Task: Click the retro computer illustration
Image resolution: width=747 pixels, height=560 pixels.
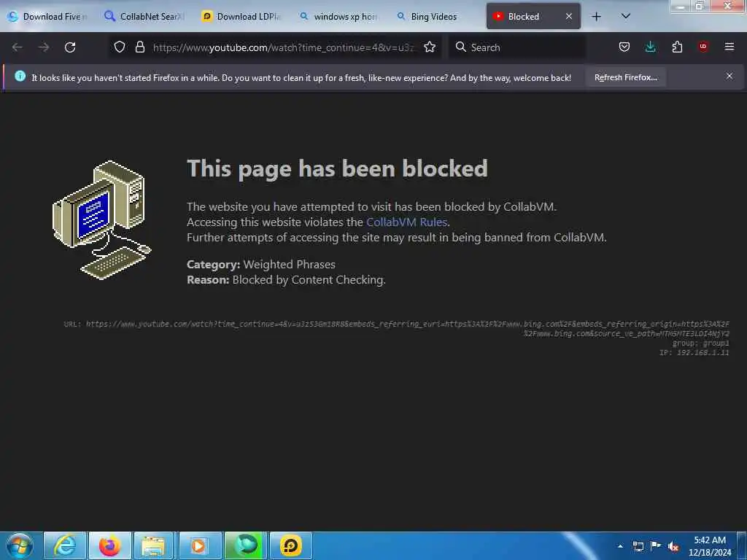Action: (x=101, y=220)
